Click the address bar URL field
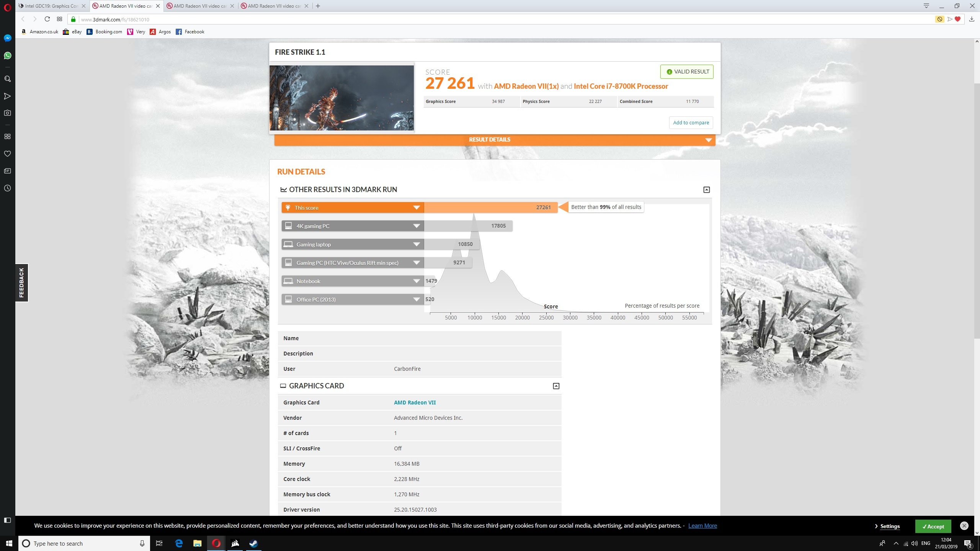 point(498,19)
